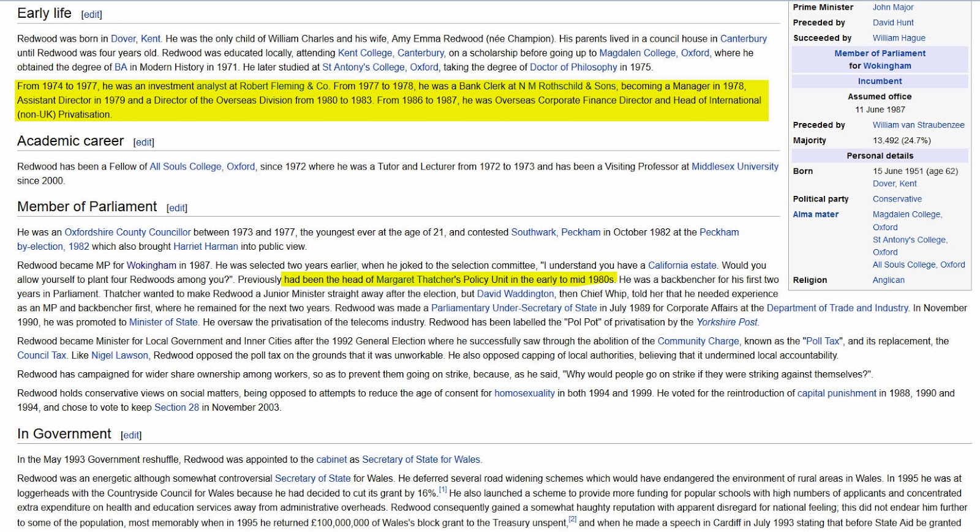Open Wokingham link in the infobox
The width and height of the screenshot is (980, 532).
click(x=887, y=66)
